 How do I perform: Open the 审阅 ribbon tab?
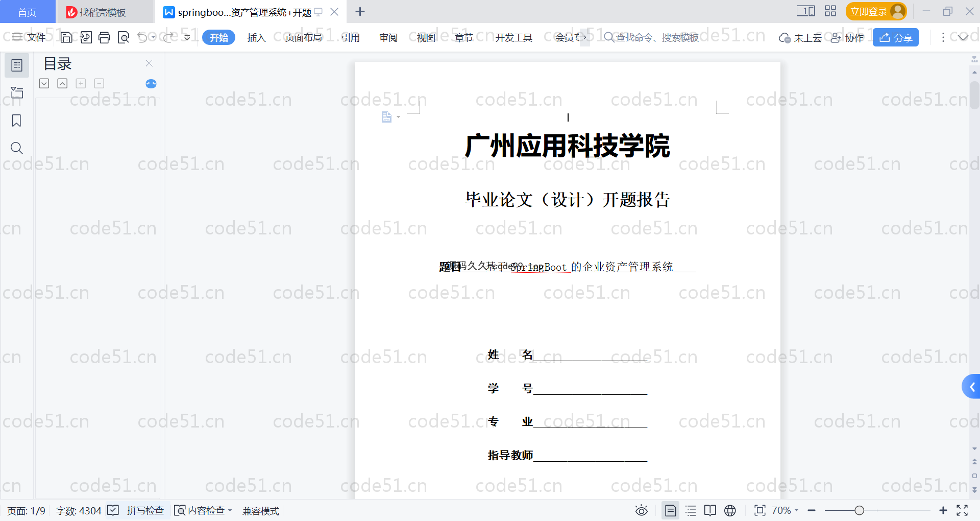[388, 37]
